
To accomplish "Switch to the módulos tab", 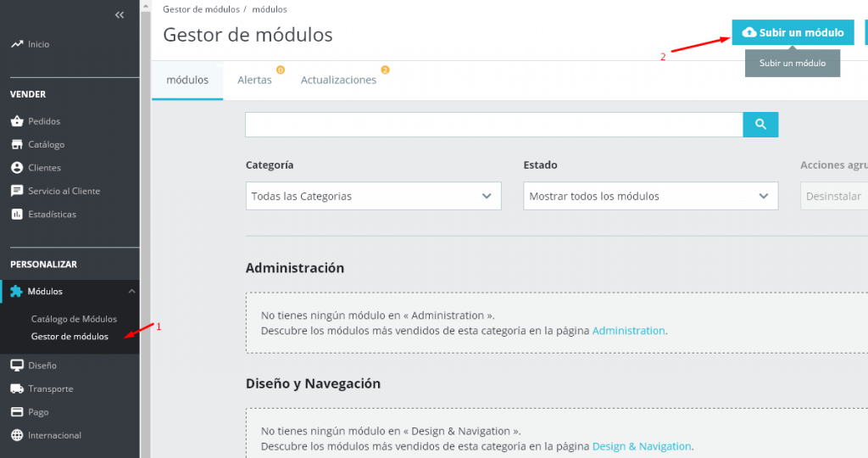I will (x=187, y=81).
